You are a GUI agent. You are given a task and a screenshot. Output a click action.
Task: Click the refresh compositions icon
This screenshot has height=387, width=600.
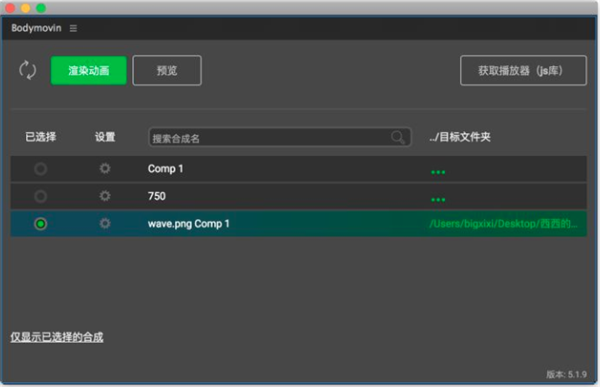click(x=28, y=70)
